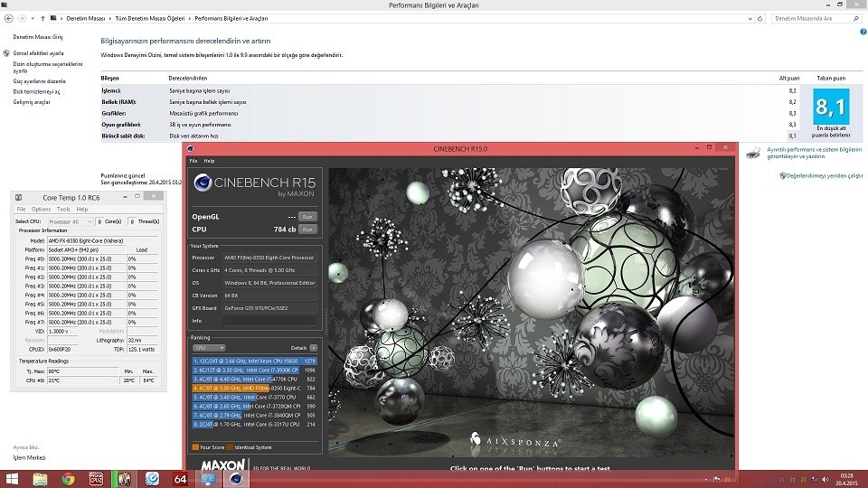Open the Select CPU Processor #0 dropdown
The image size is (868, 488).
point(70,221)
